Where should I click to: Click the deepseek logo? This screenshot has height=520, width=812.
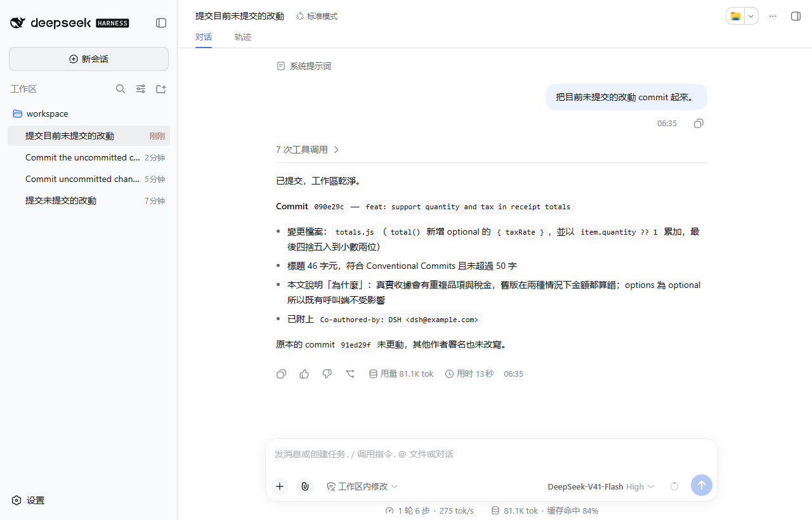click(70, 23)
